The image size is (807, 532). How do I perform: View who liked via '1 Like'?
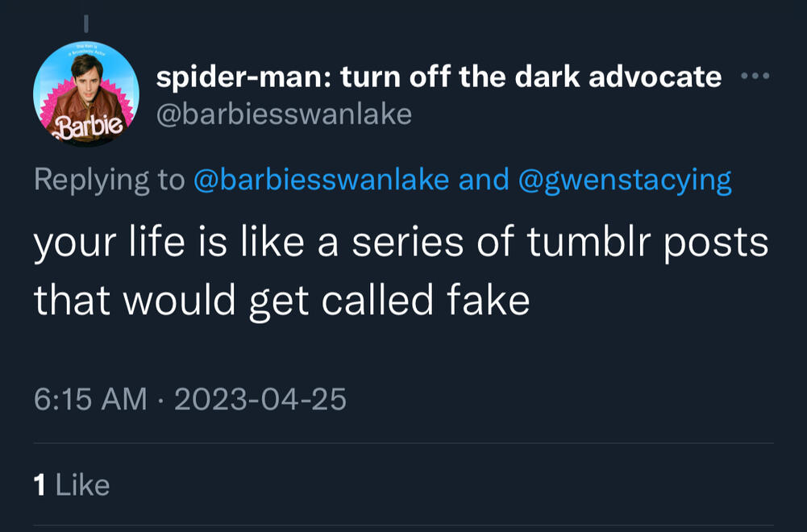71,484
